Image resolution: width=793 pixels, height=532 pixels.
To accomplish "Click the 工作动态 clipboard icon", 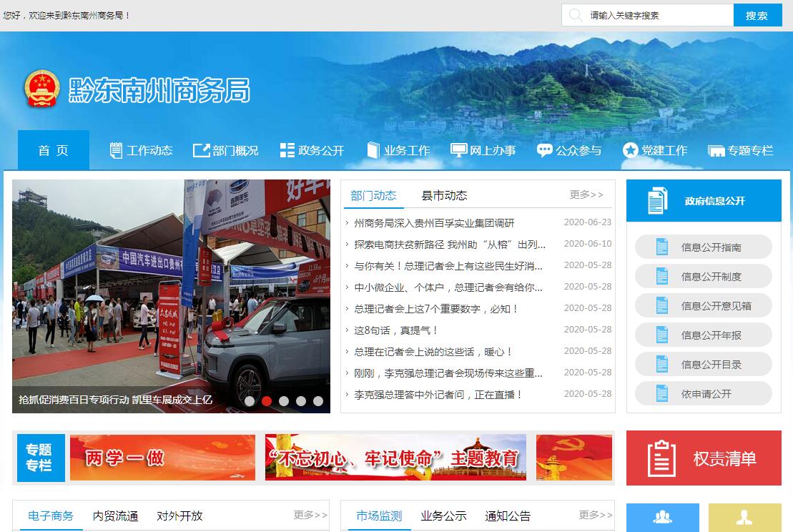I will point(116,150).
